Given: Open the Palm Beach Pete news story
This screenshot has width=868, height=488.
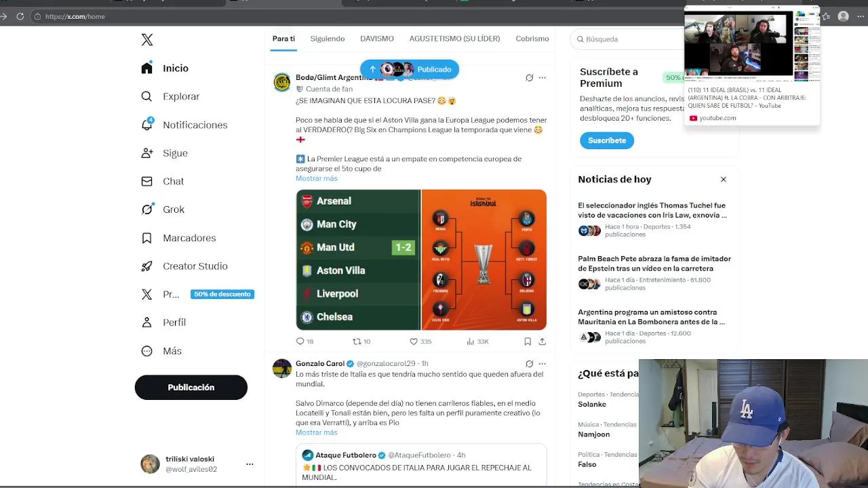Looking at the screenshot, I should click(x=654, y=273).
